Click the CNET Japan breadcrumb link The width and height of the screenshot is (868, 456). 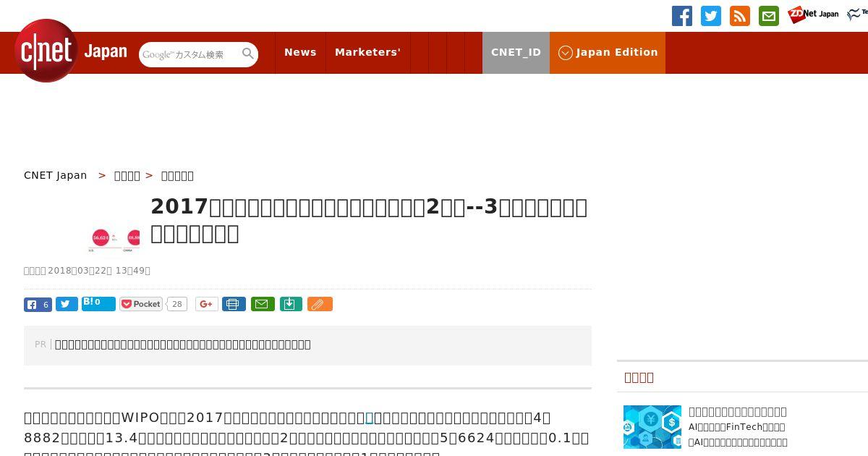(56, 175)
